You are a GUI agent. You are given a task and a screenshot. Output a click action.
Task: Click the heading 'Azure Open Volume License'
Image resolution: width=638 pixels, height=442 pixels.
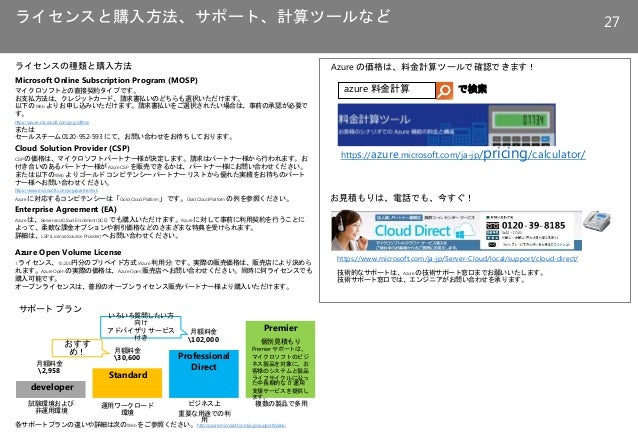(68, 252)
